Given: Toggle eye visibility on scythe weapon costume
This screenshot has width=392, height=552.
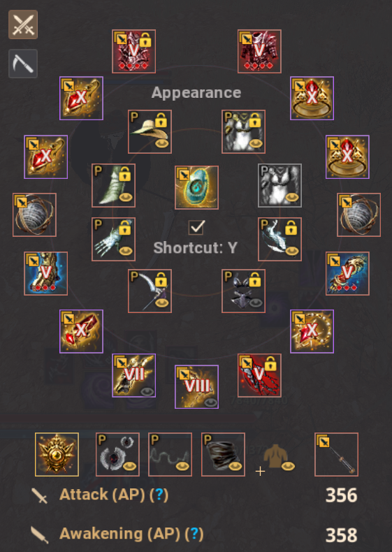Looking at the screenshot, I should coord(161,303).
